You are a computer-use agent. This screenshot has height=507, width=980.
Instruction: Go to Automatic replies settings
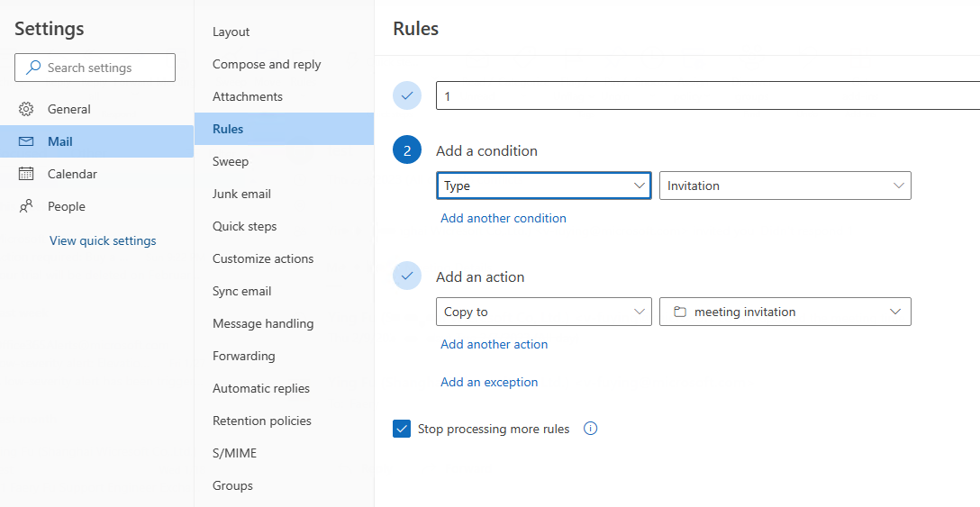coord(261,388)
